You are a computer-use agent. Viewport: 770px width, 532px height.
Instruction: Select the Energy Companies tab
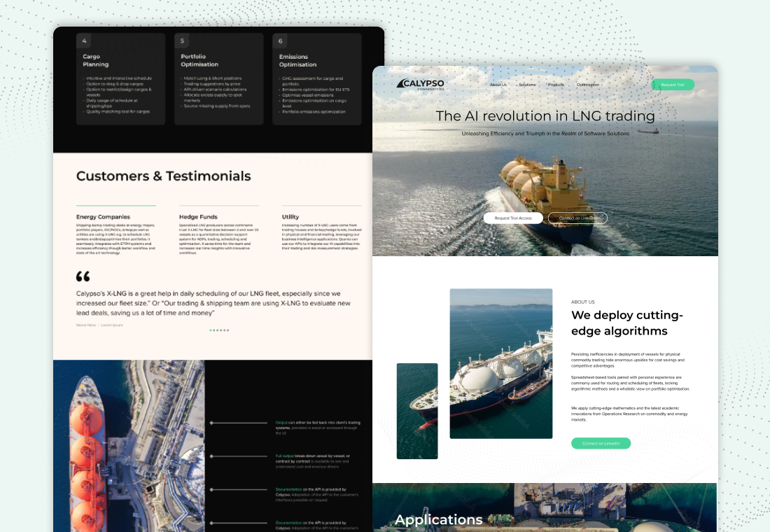[x=103, y=216]
